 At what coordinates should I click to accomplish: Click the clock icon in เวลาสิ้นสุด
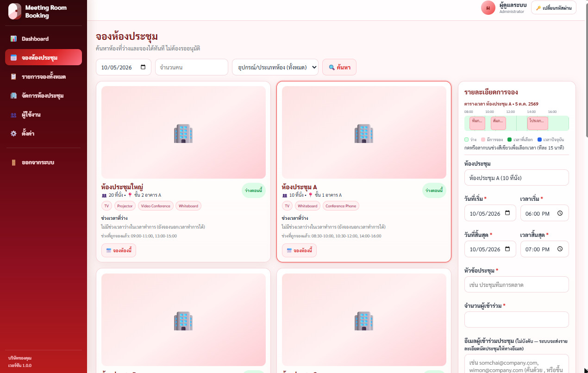(560, 249)
